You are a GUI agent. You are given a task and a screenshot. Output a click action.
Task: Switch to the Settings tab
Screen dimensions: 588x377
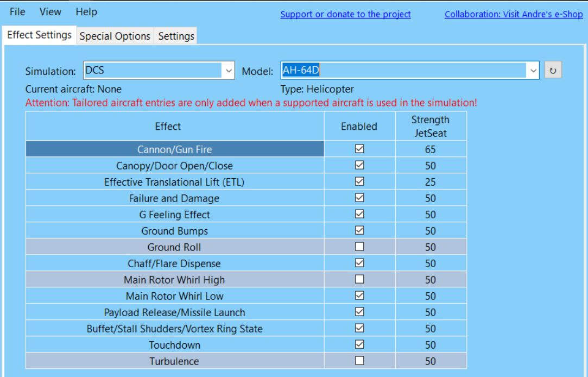coord(176,36)
